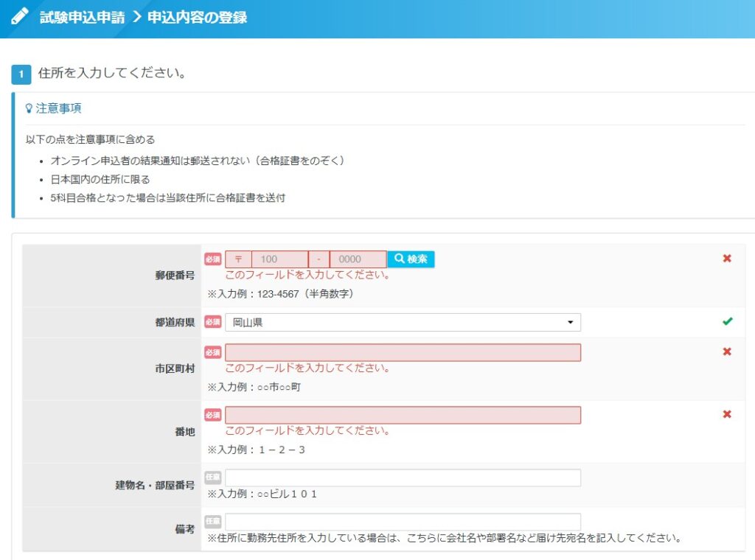Focus the last four-digit postal code field
Viewport: 755px width, 560px height.
coord(358,259)
